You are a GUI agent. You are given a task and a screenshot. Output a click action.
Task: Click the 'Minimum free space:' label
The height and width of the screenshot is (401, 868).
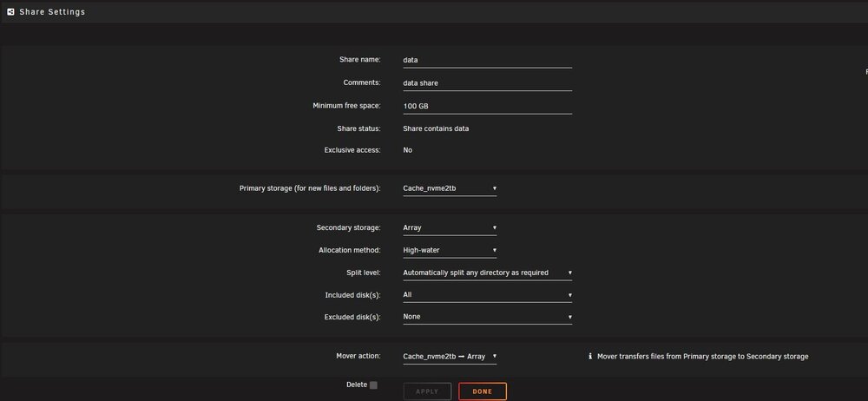pyautogui.click(x=346, y=105)
